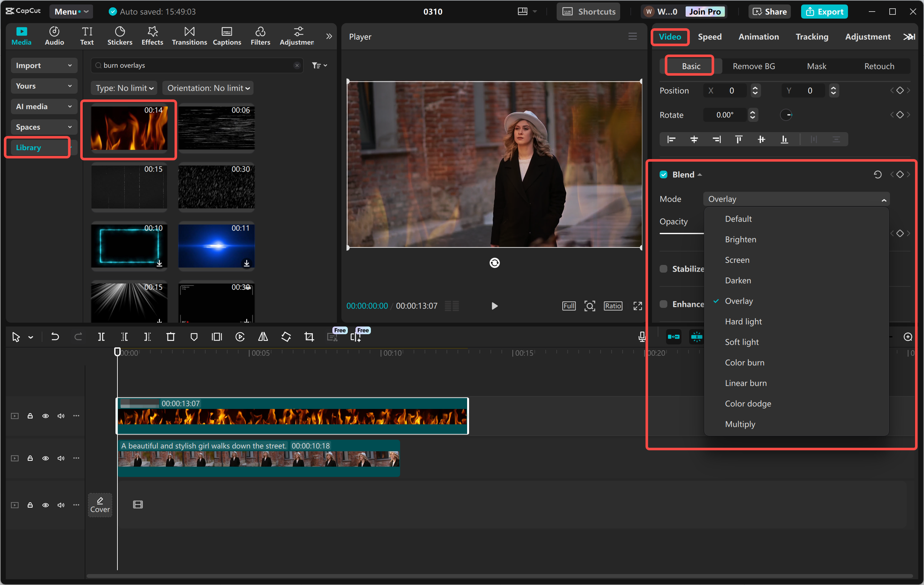Click the Mirror flip icon

(x=263, y=336)
